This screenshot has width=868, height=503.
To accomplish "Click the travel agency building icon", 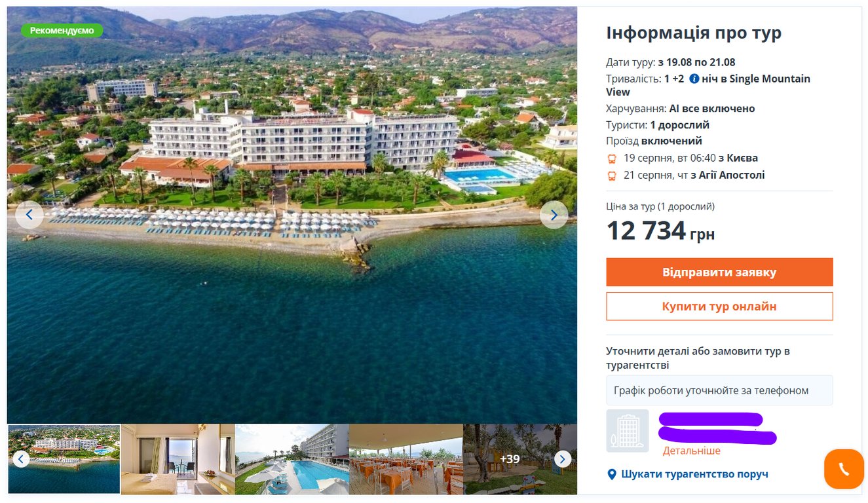I will pos(626,430).
